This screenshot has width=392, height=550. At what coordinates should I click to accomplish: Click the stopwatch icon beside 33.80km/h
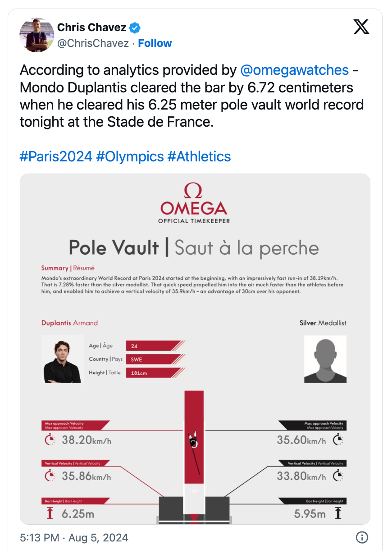point(338,475)
